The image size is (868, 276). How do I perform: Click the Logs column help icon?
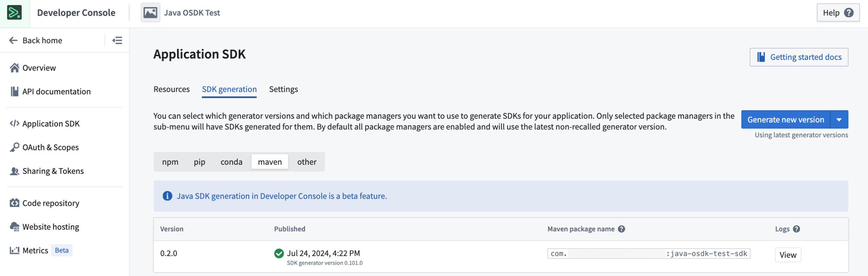pos(796,229)
